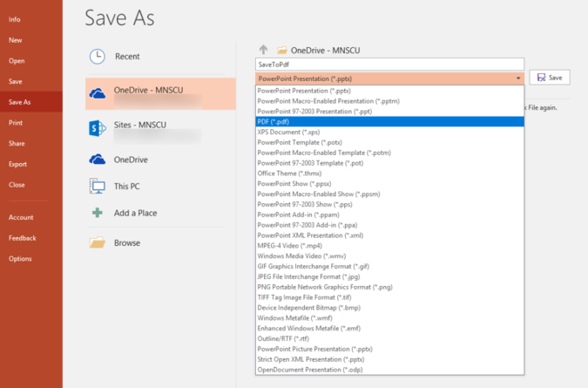Open the Browse folder icon
Viewport: 588px width, 388px height.
(x=98, y=242)
